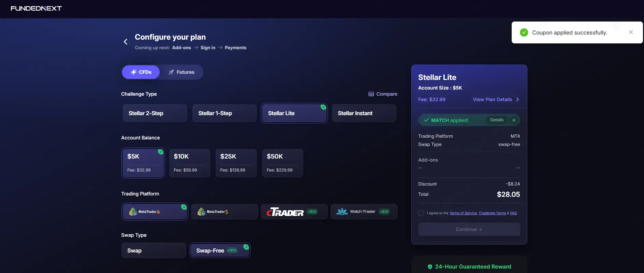
Task: Click the 24-Hour Guaranteed Reward shield icon
Action: [x=430, y=267]
